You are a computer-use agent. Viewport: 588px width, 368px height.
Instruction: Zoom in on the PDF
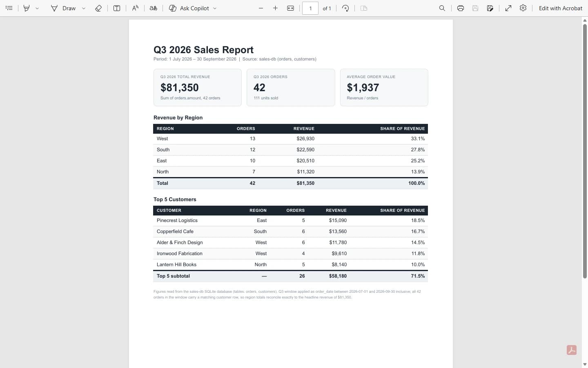click(x=276, y=8)
